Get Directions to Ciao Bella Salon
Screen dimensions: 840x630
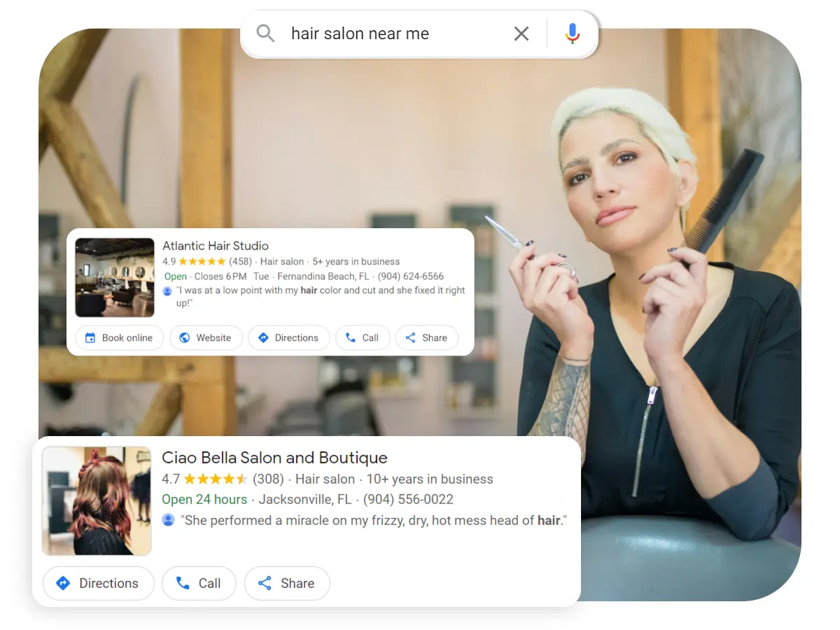98,583
